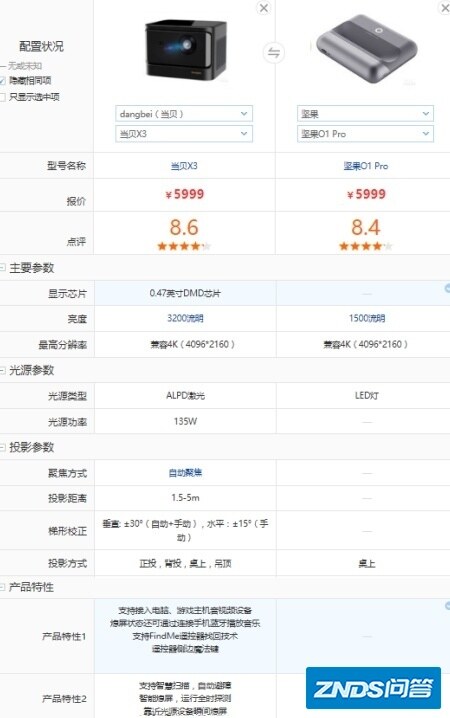
Task: Click the 135W light source power value
Action: 185,421
